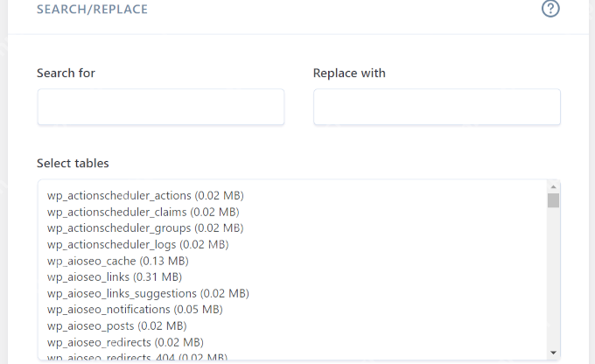The width and height of the screenshot is (595, 364).
Task: Click the Search for input field
Action: click(161, 107)
